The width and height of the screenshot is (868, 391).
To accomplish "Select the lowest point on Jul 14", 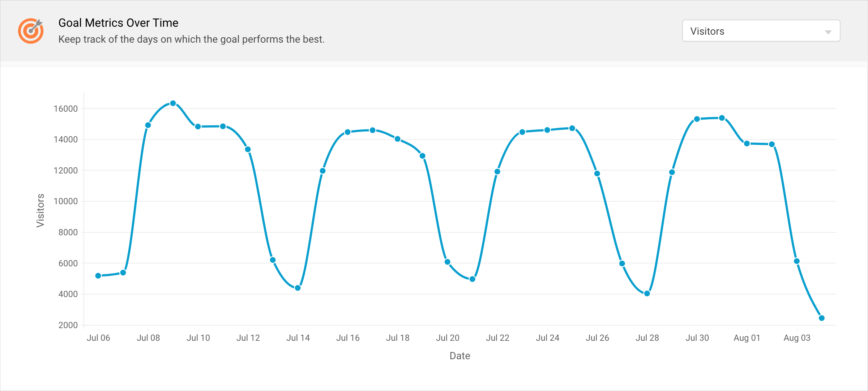I will pos(298,288).
